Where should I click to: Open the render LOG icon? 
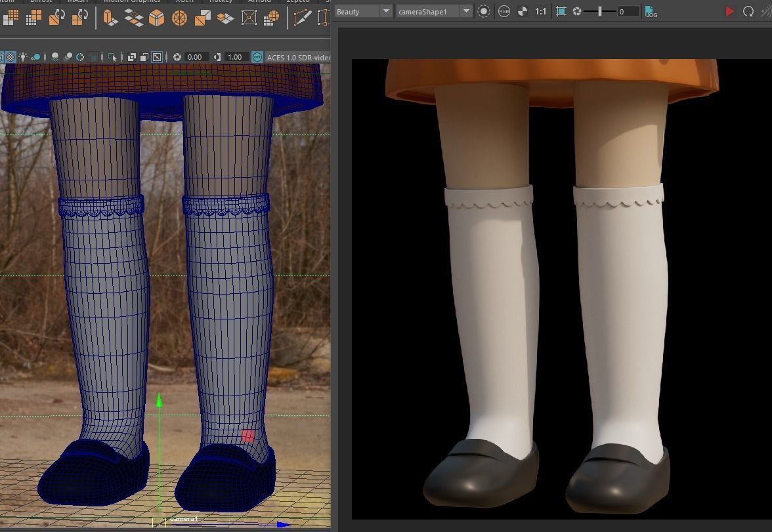(x=651, y=12)
